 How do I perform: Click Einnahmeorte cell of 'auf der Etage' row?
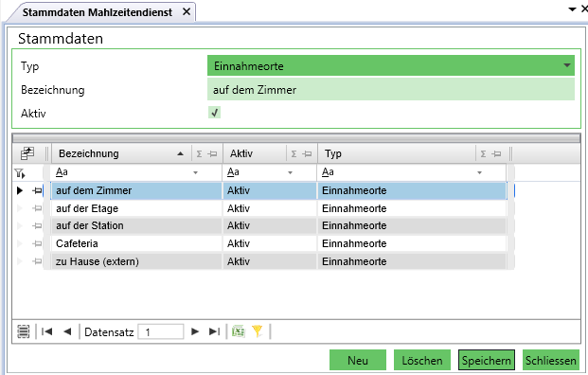click(x=412, y=208)
